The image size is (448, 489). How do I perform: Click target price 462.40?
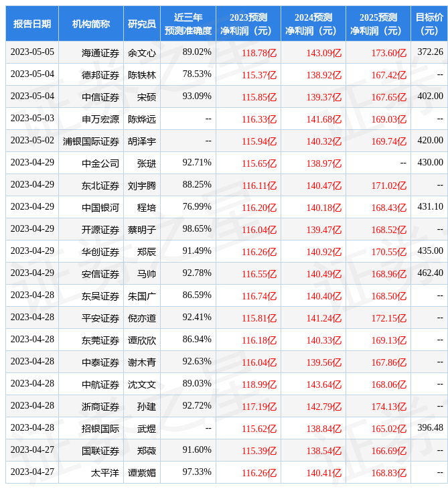tap(430, 273)
